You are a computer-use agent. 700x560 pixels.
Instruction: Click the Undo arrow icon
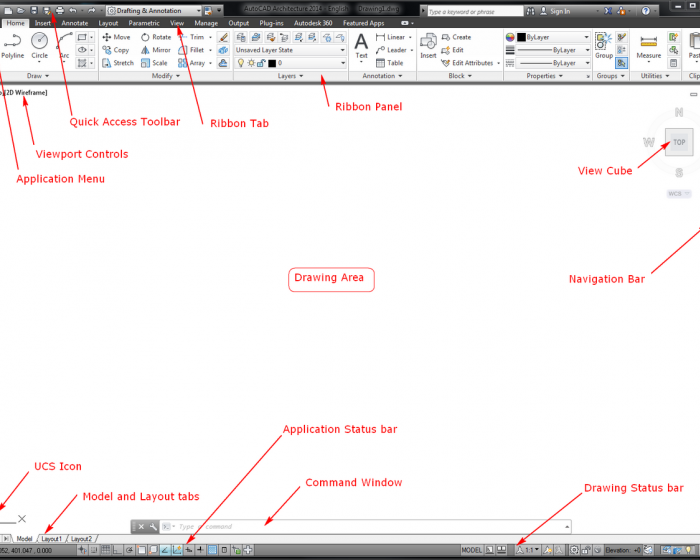[73, 10]
